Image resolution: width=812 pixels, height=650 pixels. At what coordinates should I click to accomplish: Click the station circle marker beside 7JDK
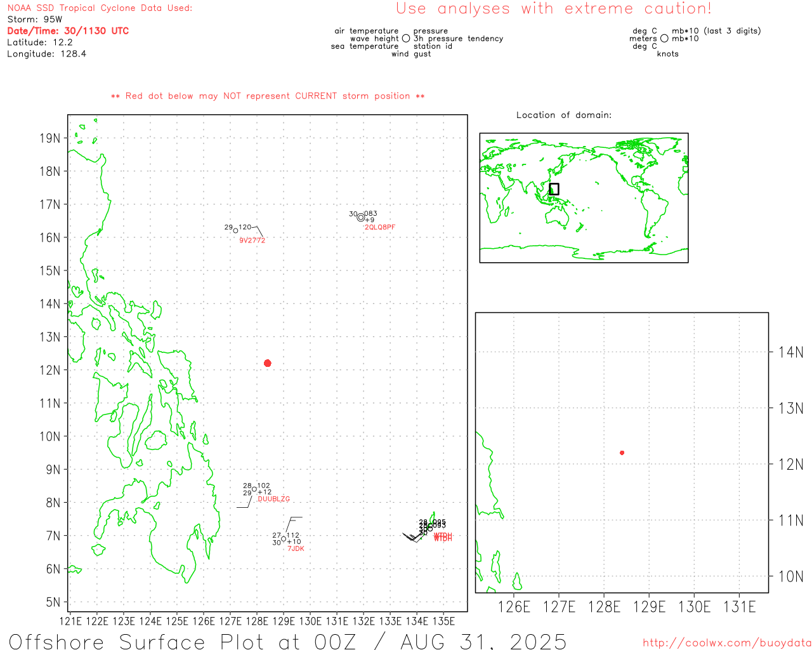click(284, 539)
